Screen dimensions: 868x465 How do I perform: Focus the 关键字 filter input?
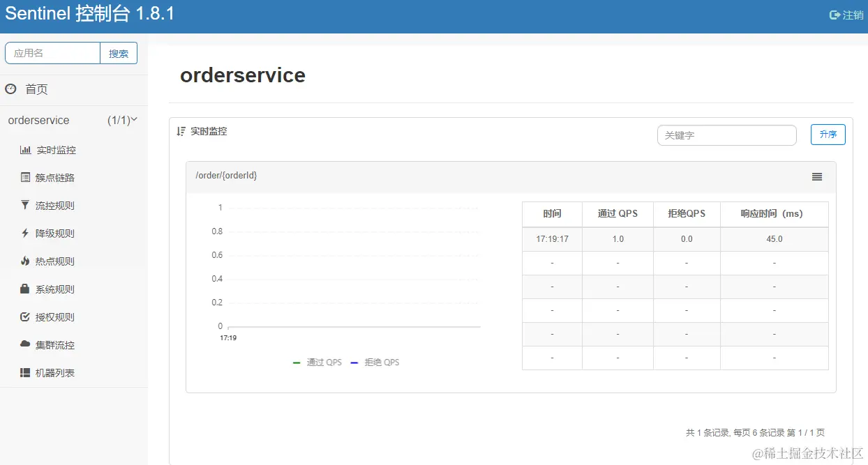(726, 135)
